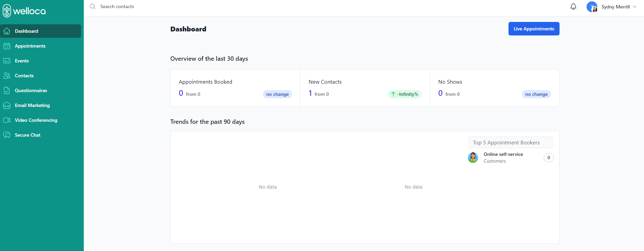
Task: Click the Welloca logo
Action: 24,11
